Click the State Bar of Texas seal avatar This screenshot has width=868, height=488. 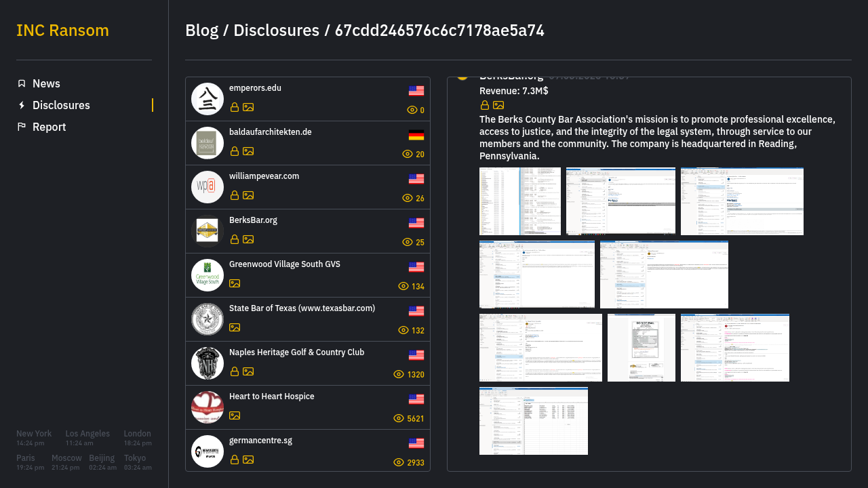tap(208, 319)
